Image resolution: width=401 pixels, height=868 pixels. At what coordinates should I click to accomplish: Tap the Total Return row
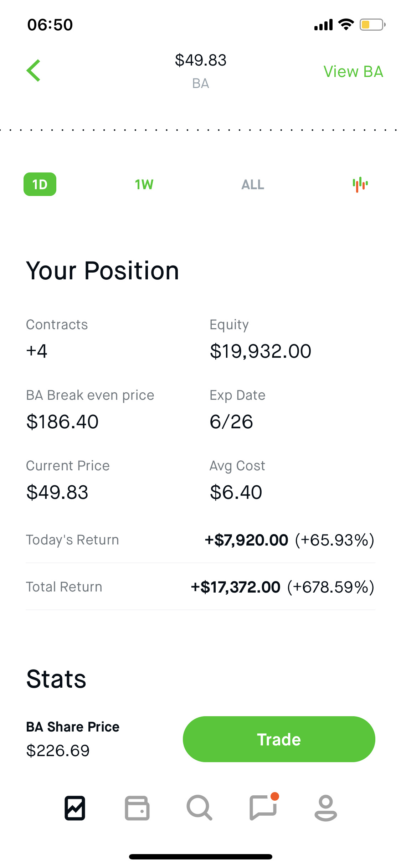(200, 587)
